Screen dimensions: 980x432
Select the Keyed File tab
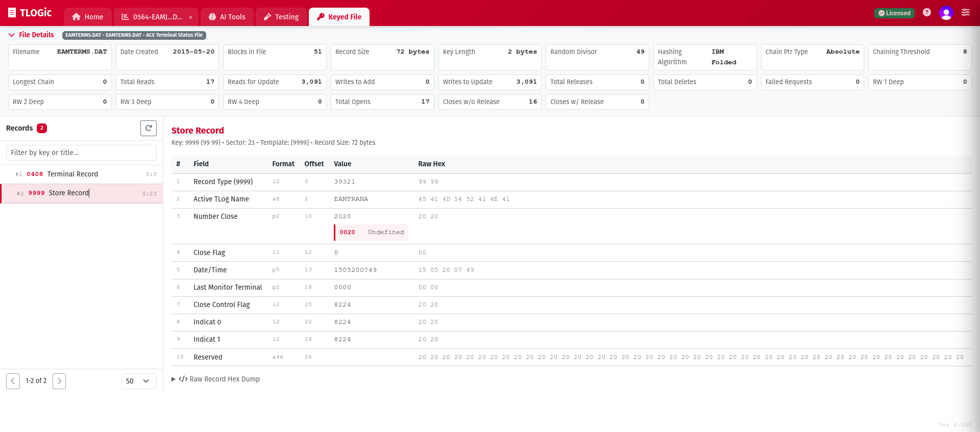(x=339, y=17)
